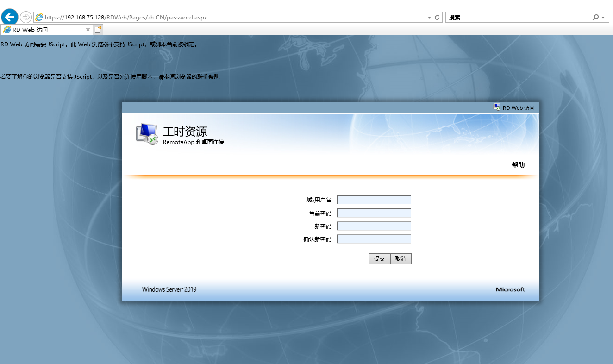
Task: Click the 确认新密码 input box
Action: (x=374, y=239)
